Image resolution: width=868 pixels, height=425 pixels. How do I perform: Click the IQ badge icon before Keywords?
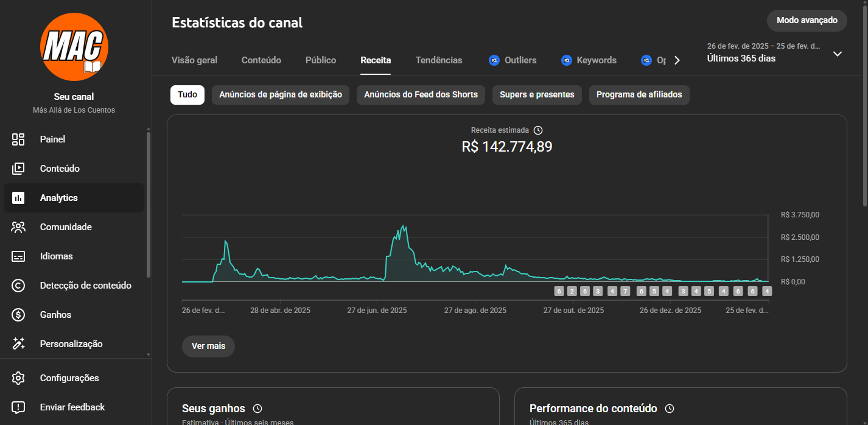[567, 60]
